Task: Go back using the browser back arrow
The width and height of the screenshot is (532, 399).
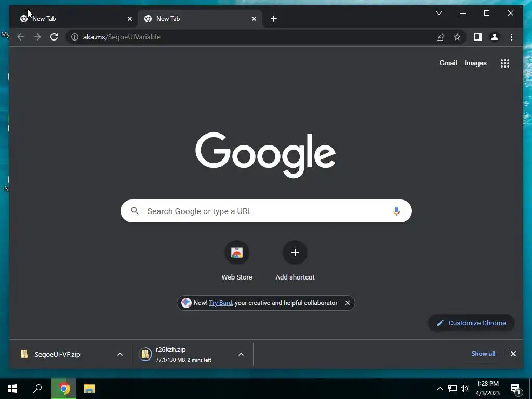Action: point(21,37)
